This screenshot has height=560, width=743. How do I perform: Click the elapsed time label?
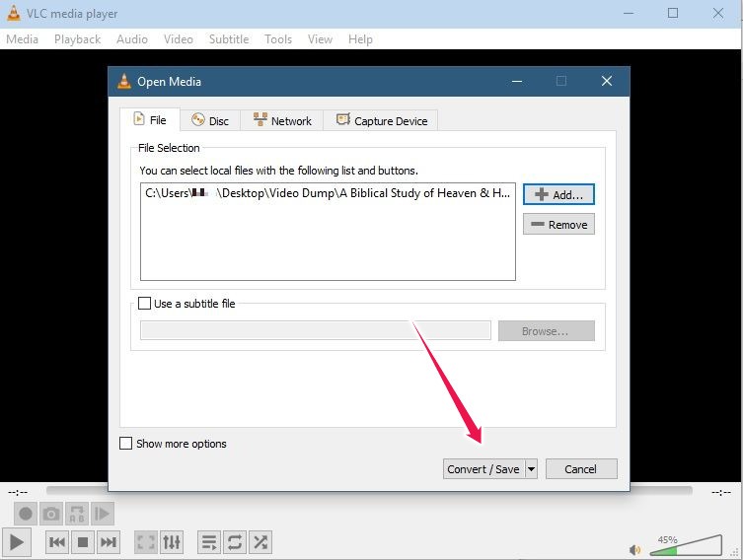pos(18,492)
